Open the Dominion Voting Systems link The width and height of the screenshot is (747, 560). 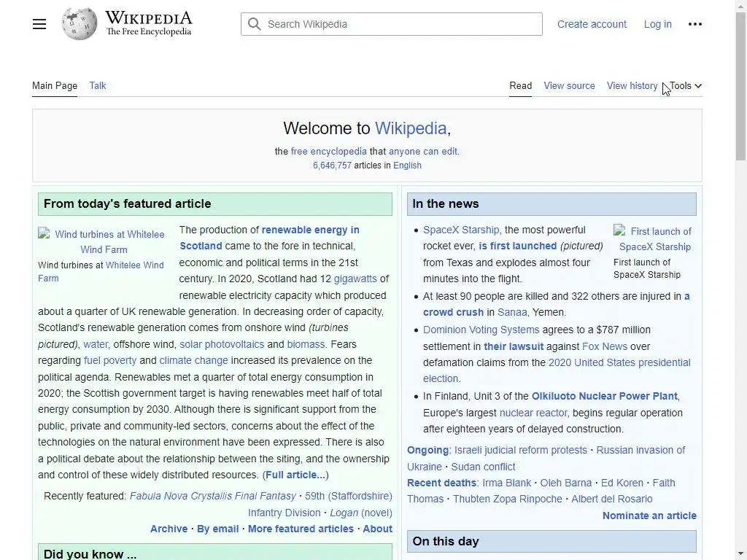481,330
